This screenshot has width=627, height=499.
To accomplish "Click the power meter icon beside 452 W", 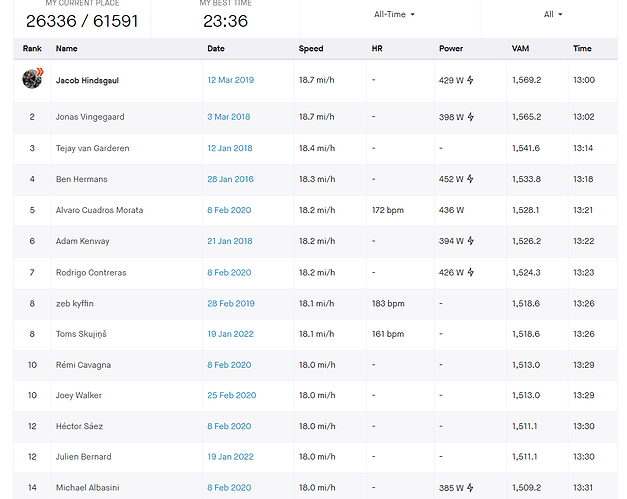I will pyautogui.click(x=470, y=179).
